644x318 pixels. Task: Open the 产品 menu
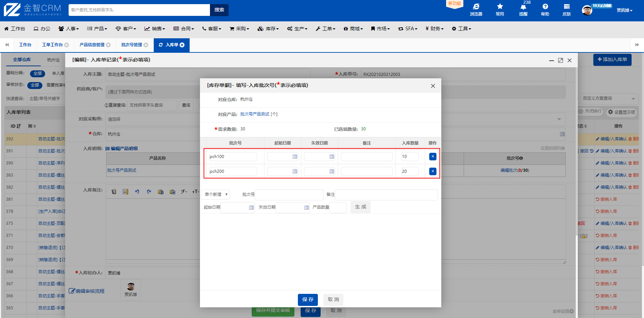coord(97,29)
